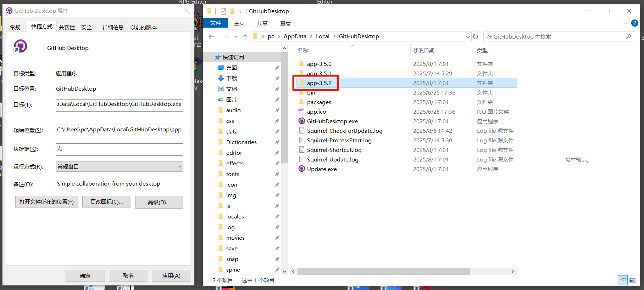Open the 文件 ribbon tab
This screenshot has width=644, height=290.
(216, 23)
